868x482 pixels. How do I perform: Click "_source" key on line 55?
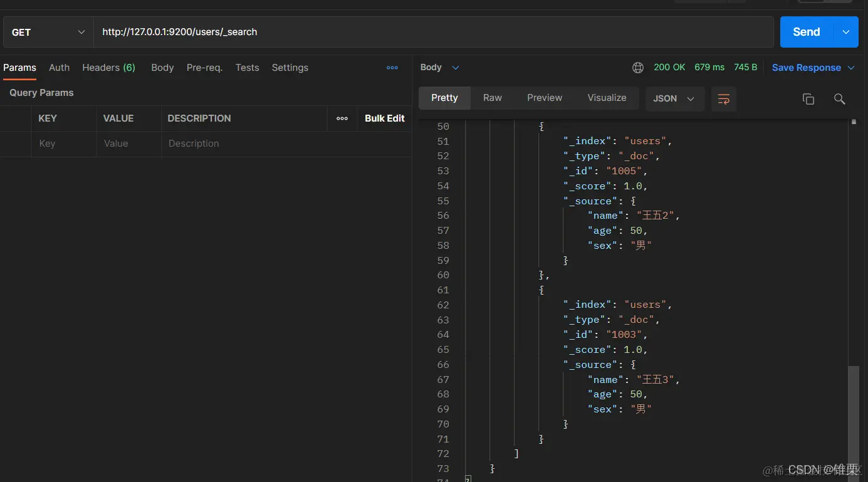point(590,201)
